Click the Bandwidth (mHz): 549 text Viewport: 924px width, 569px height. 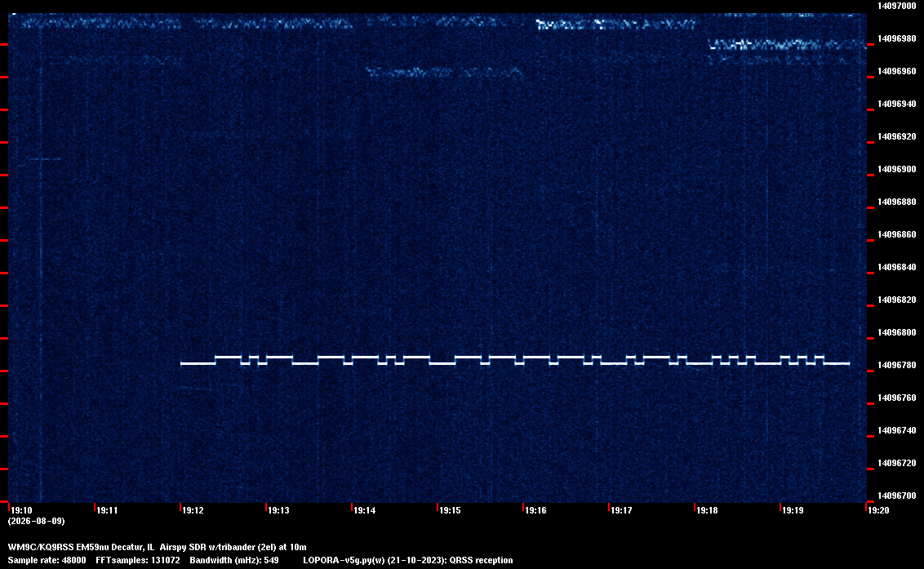[x=234, y=560]
